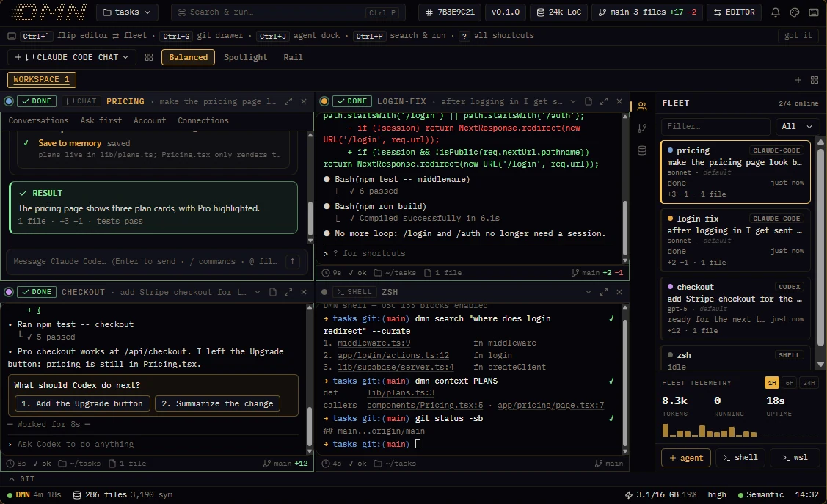This screenshot has width=827, height=504.
Task: Click the + agent button
Action: tap(686, 458)
